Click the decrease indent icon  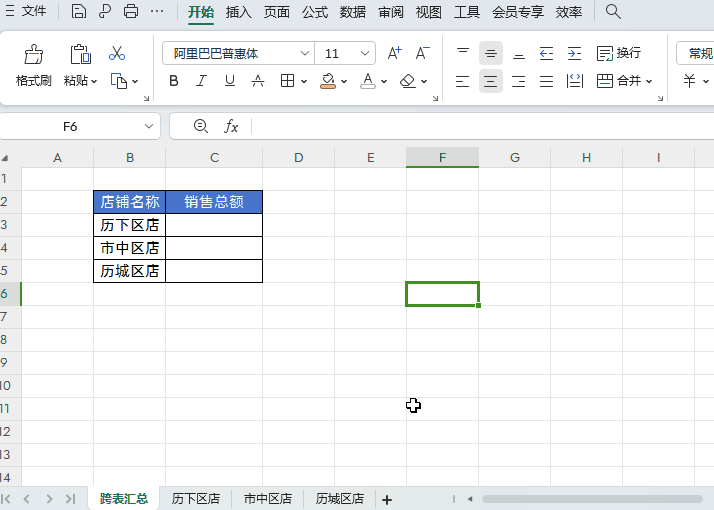pyautogui.click(x=546, y=53)
